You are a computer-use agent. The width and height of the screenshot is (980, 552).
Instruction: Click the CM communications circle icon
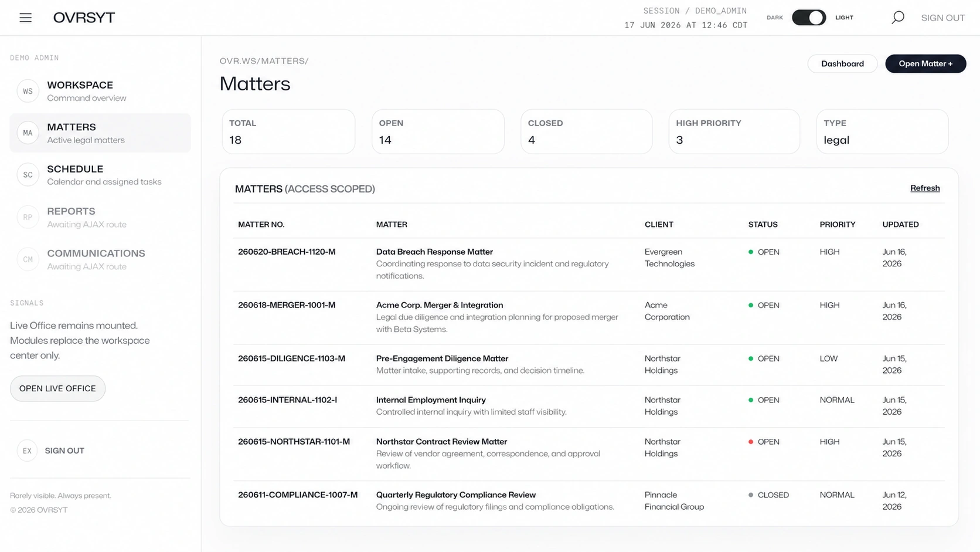pyautogui.click(x=28, y=259)
